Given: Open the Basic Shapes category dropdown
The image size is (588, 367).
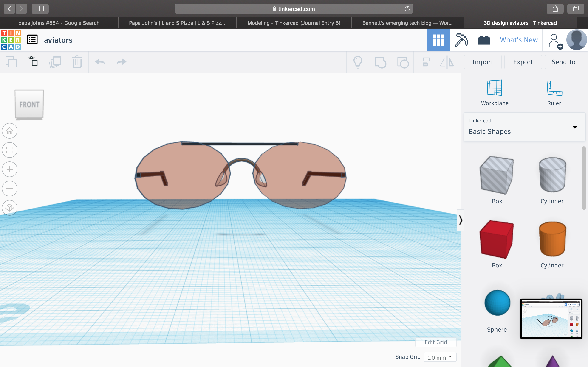Looking at the screenshot, I should point(524,127).
